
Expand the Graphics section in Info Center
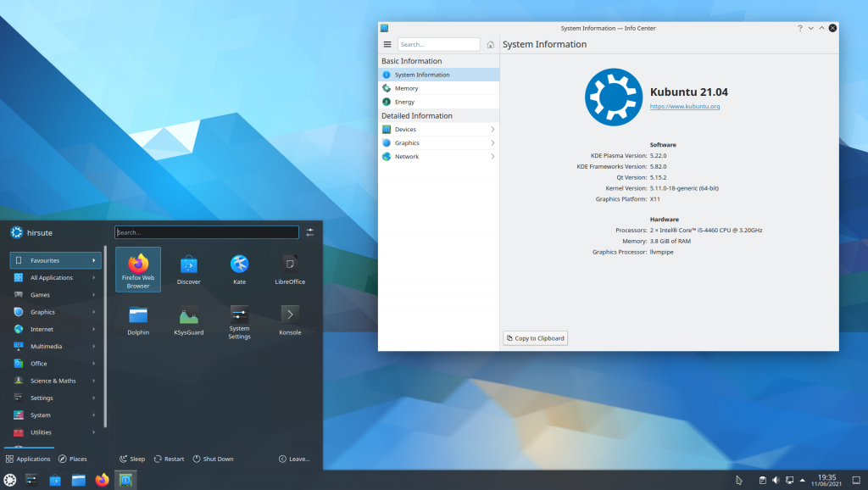pos(438,143)
